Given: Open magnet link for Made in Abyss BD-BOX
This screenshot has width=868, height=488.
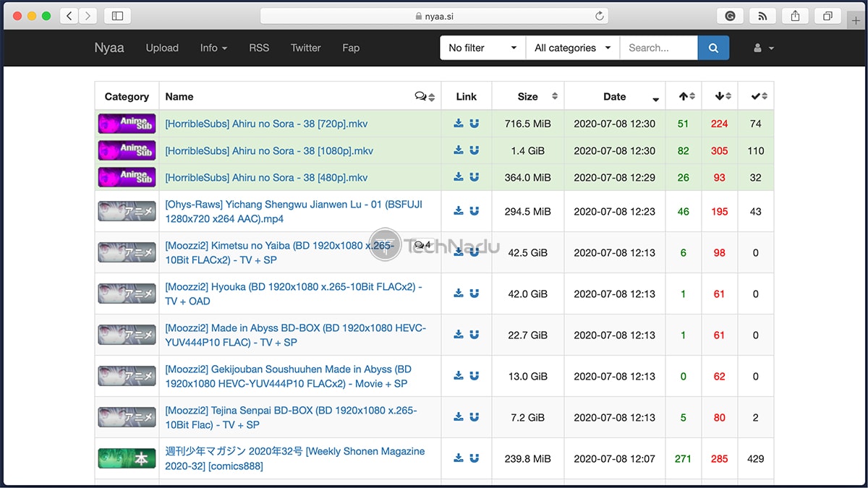Looking at the screenshot, I should pos(475,335).
